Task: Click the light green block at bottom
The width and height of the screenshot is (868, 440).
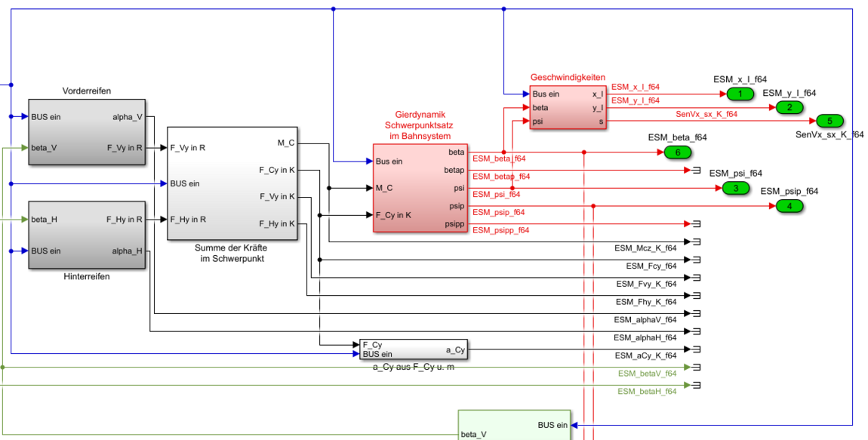Action: click(515, 426)
